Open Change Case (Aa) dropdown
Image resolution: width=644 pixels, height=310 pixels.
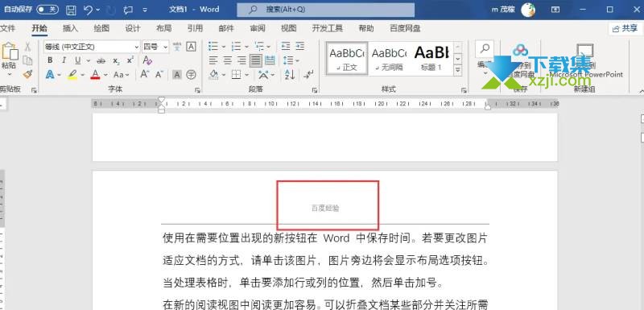click(x=122, y=75)
